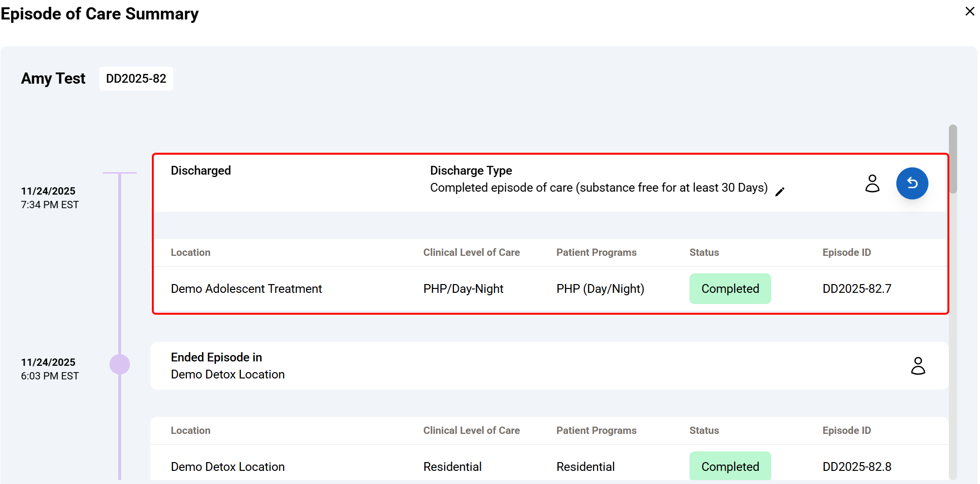Select the Demo Adolescent Treatment location cell
The height and width of the screenshot is (484, 980).
pos(246,289)
